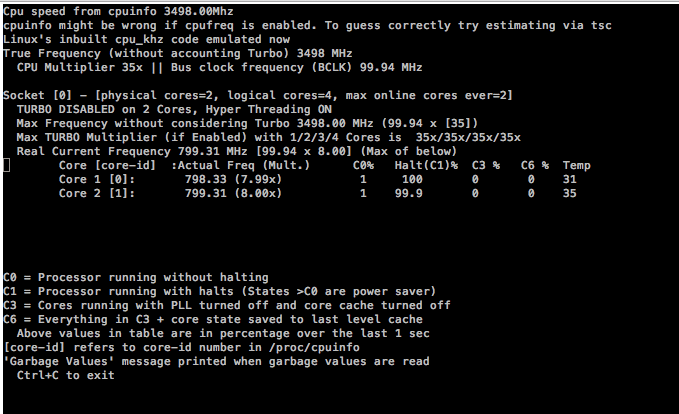This screenshot has width=679, height=414.
Task: Click the "Actual Freq (Mult.)" column header
Action: pos(240,165)
